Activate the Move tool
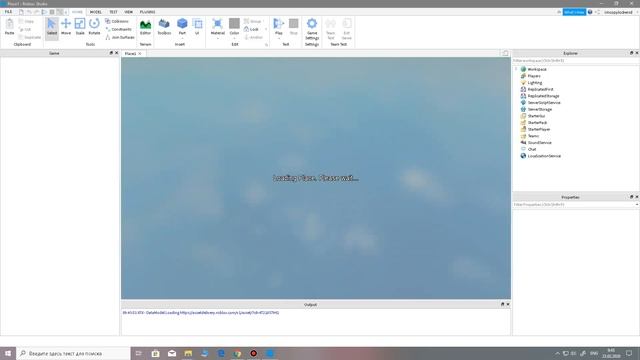This screenshot has height=360, width=640. (x=66, y=27)
